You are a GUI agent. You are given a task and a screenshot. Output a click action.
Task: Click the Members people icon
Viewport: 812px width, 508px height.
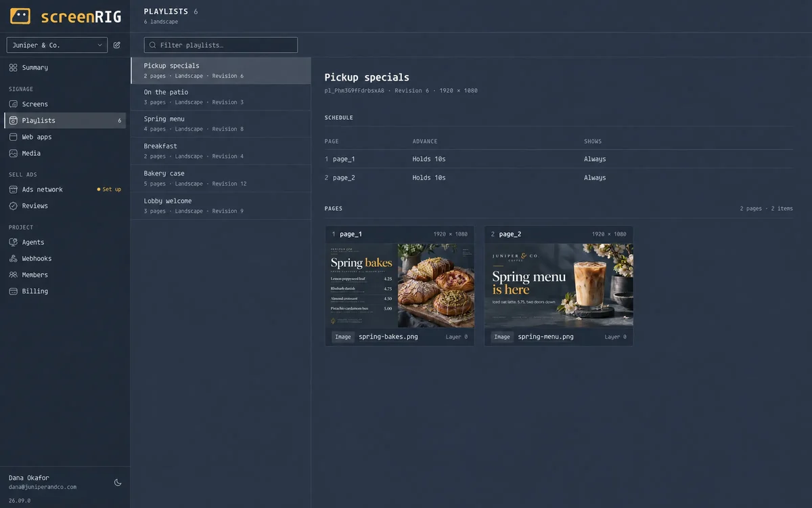pos(14,275)
